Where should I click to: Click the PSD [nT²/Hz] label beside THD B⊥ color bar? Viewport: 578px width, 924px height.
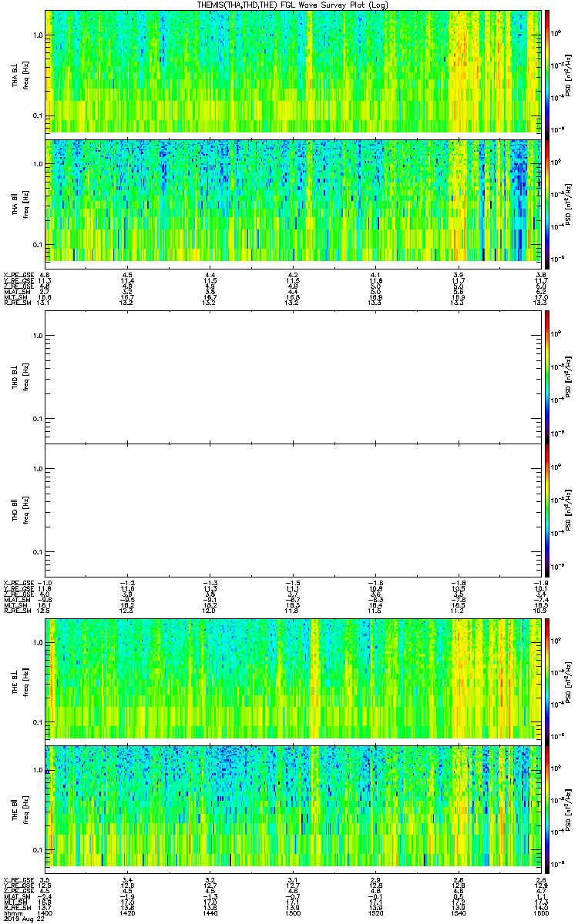pos(569,377)
